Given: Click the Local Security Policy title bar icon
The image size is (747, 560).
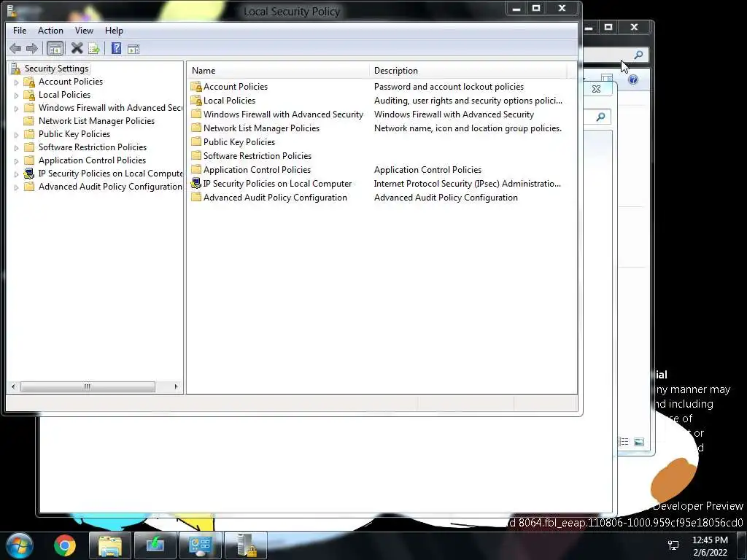Looking at the screenshot, I should (13, 11).
